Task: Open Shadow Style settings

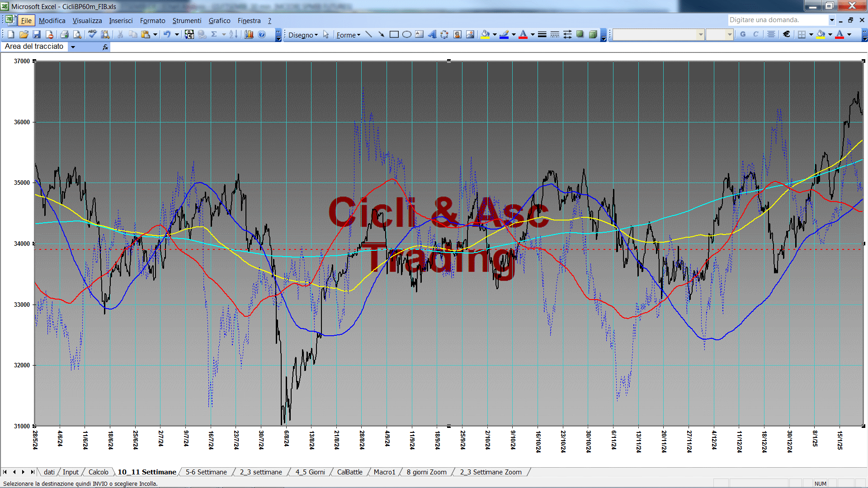Action: tap(580, 35)
